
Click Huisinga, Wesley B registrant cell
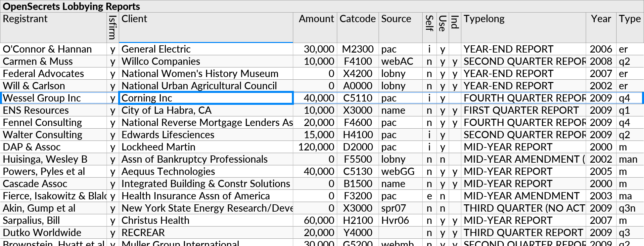(x=54, y=159)
